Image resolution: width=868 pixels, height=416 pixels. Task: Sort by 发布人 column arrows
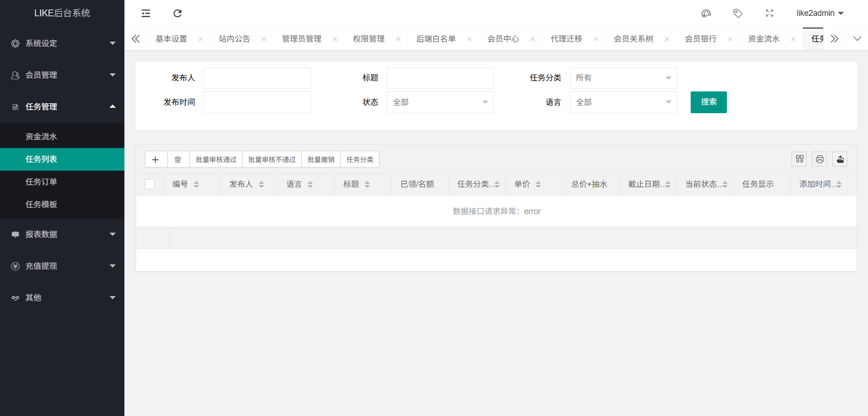pos(261,184)
